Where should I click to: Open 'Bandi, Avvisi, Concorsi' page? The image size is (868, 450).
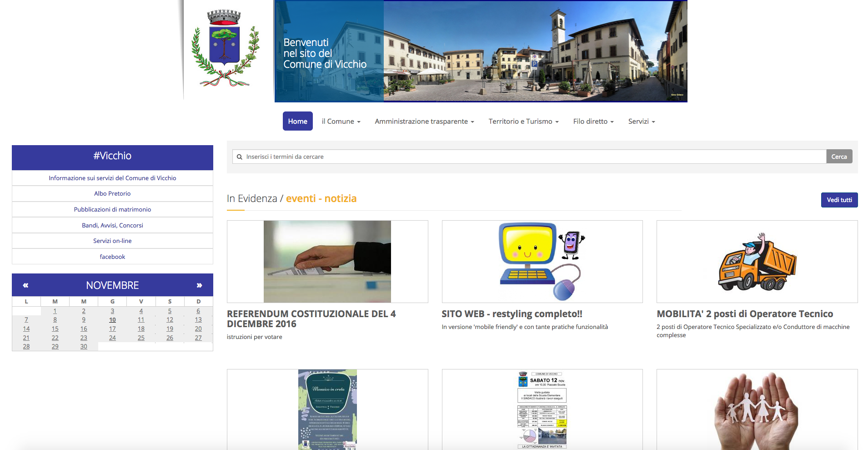point(112,225)
